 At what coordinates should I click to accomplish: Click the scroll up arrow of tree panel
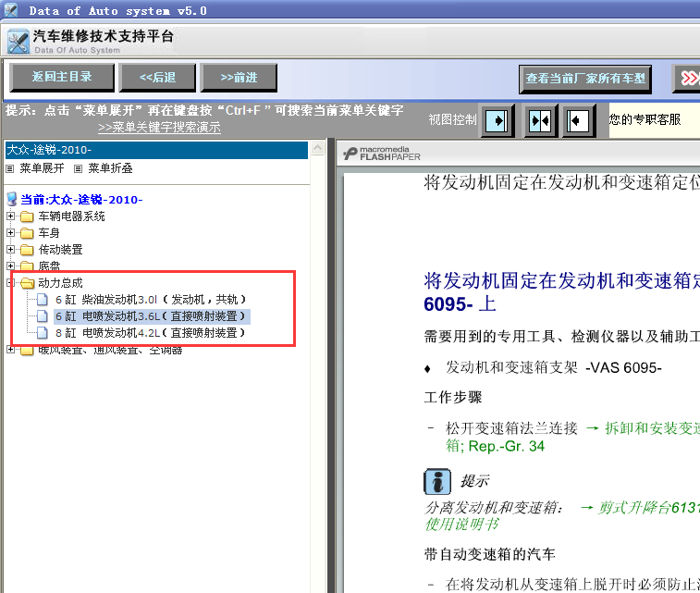click(x=318, y=148)
